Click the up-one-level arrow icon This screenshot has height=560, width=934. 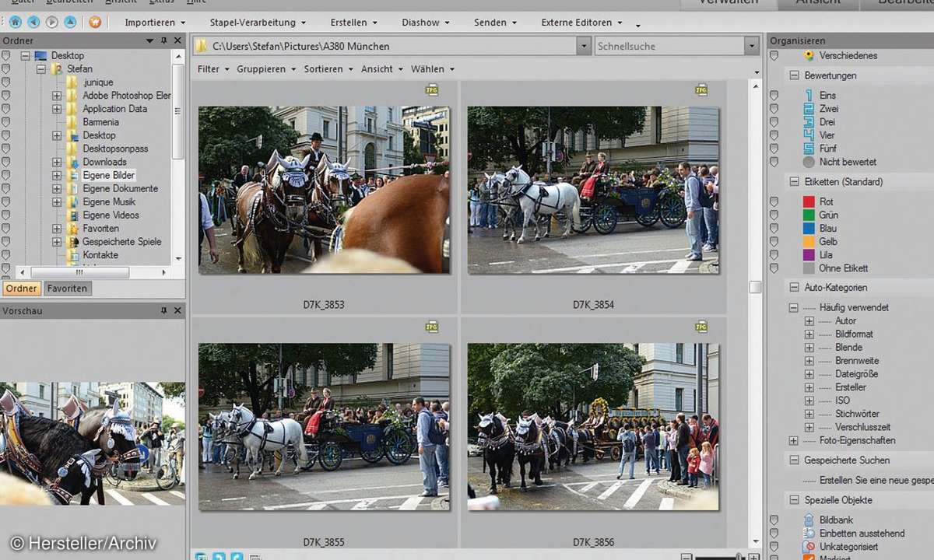pos(71,23)
